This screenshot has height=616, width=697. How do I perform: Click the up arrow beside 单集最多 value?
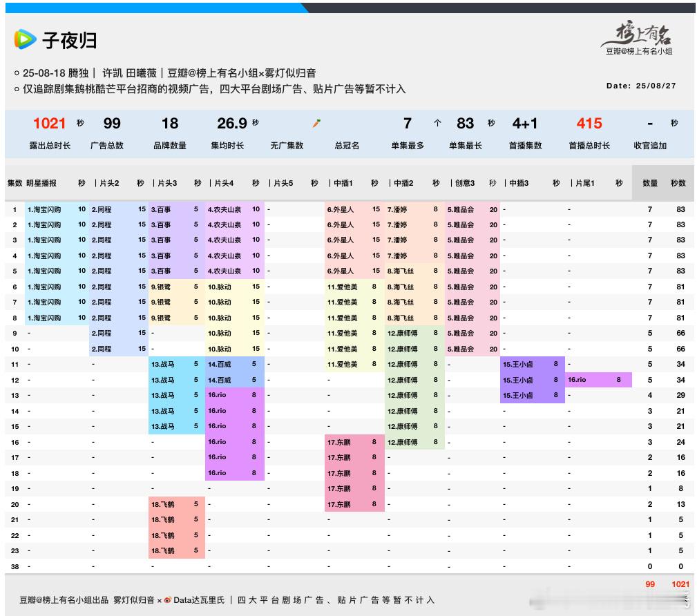tap(437, 123)
